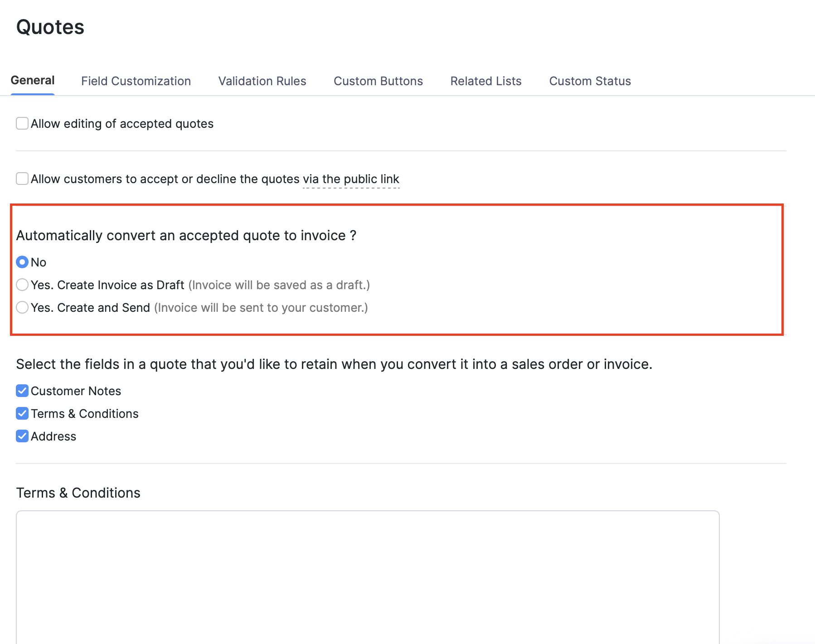Uncheck the Address retain option
The image size is (815, 644).
[x=22, y=436]
